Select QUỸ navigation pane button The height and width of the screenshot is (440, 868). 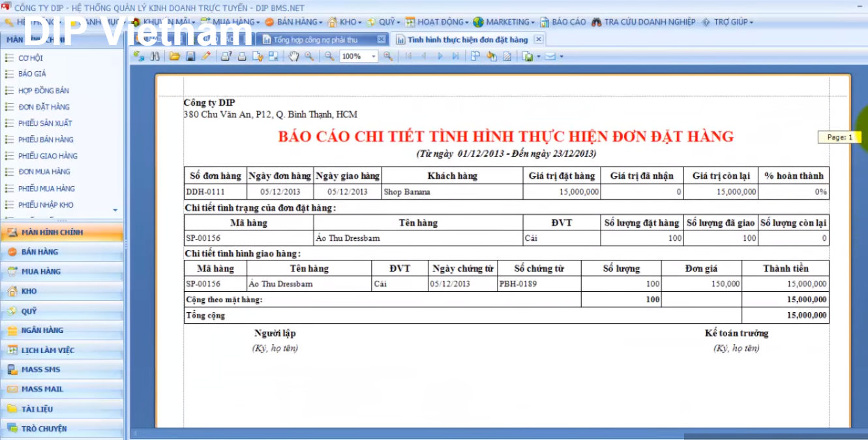pyautogui.click(x=62, y=311)
